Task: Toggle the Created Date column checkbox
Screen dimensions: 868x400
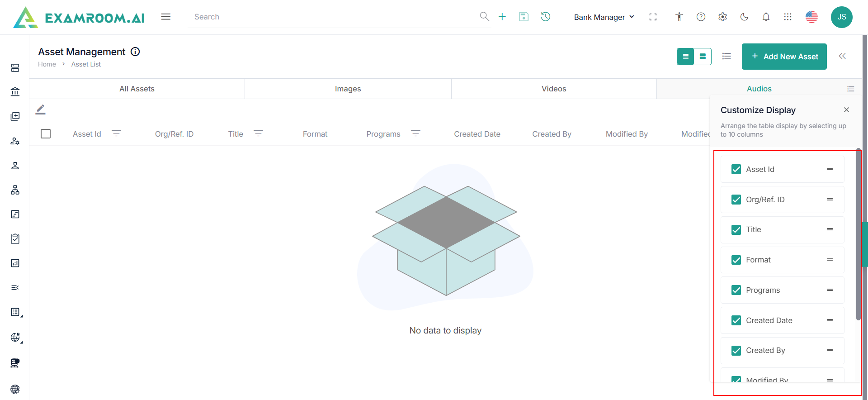Action: [x=736, y=320]
